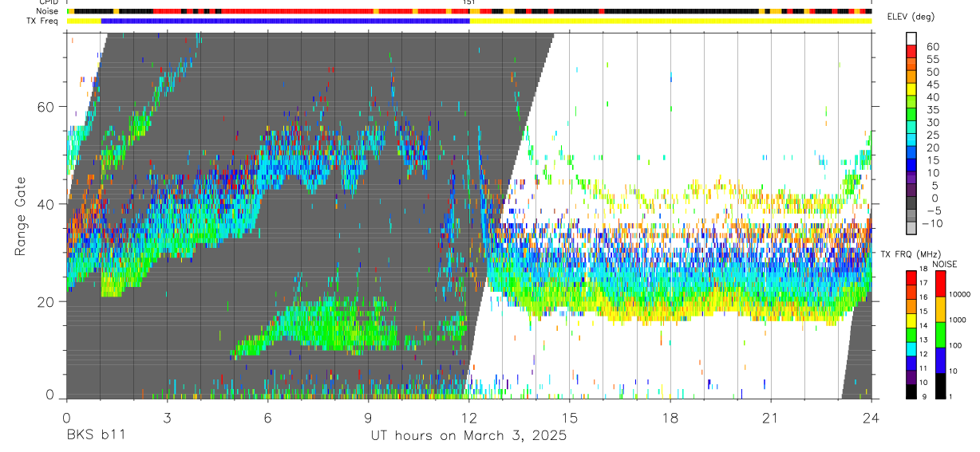Click the orange ELEV swatch between 45 and 50
Viewport: 980px width, 452px height.
[911, 77]
